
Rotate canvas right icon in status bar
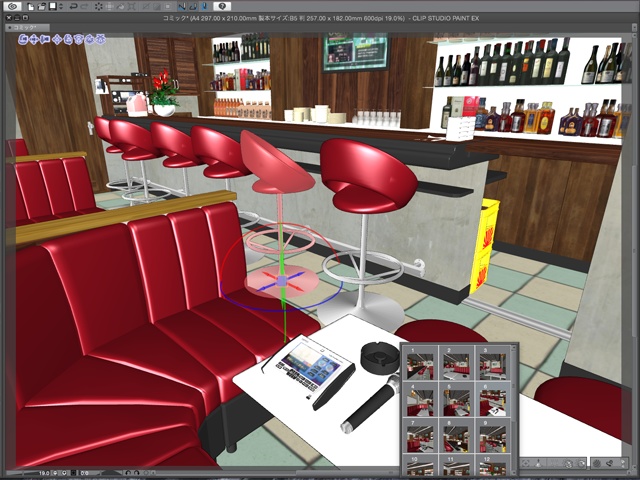136,473
